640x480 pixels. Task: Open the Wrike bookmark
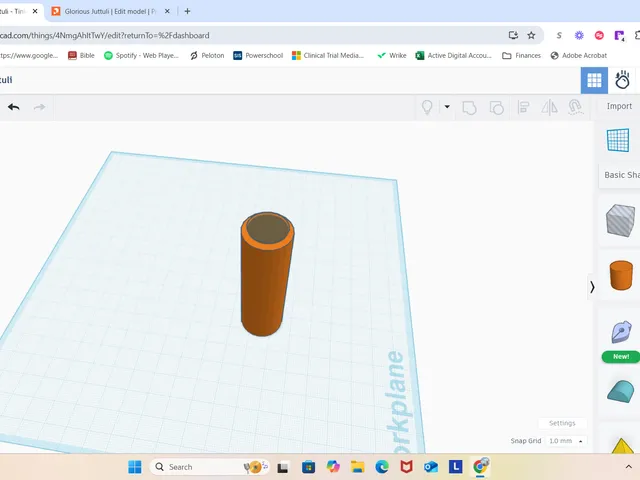point(392,56)
